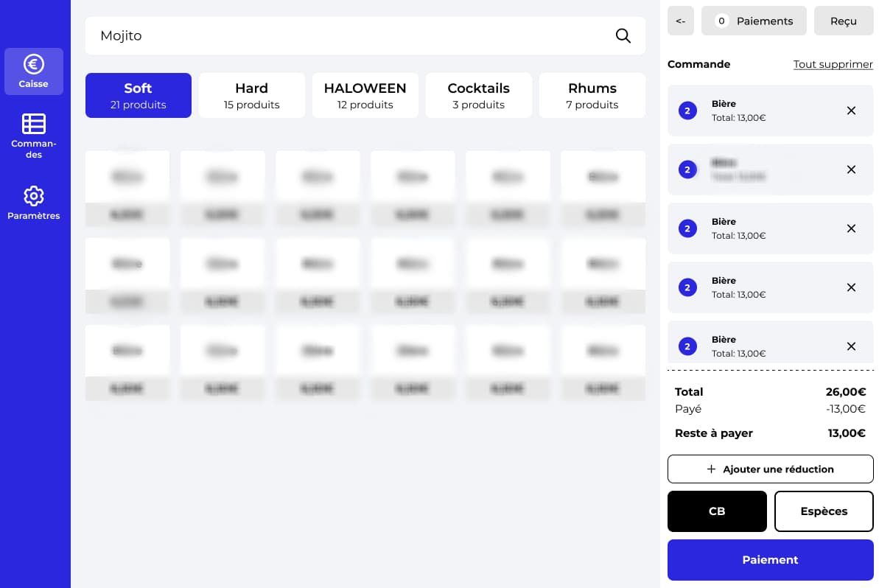
Task: Focus the Mojito search field
Action: [346, 36]
